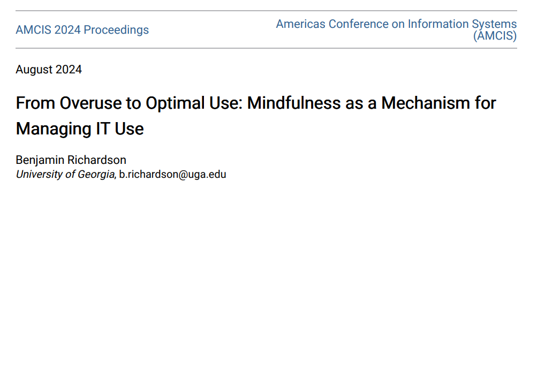Click the word Mindfulness in the title

tap(294, 103)
